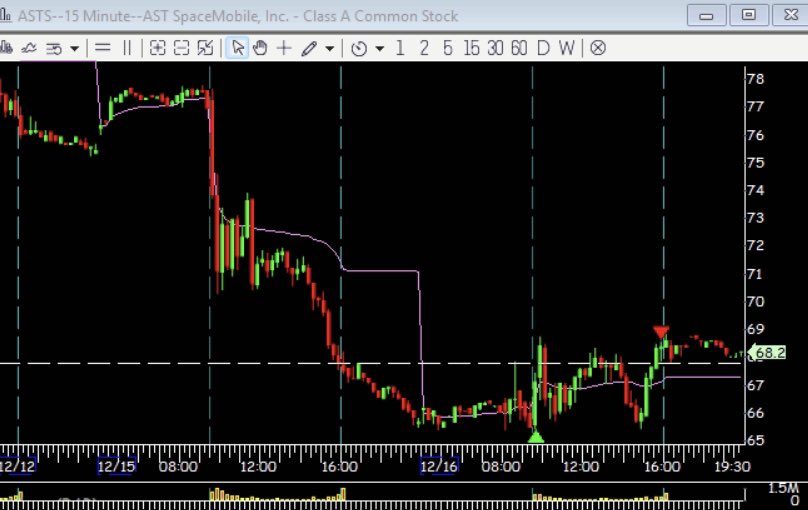This screenshot has height=510, width=808.
Task: Click the zoom out icon
Action: pyautogui.click(x=181, y=48)
